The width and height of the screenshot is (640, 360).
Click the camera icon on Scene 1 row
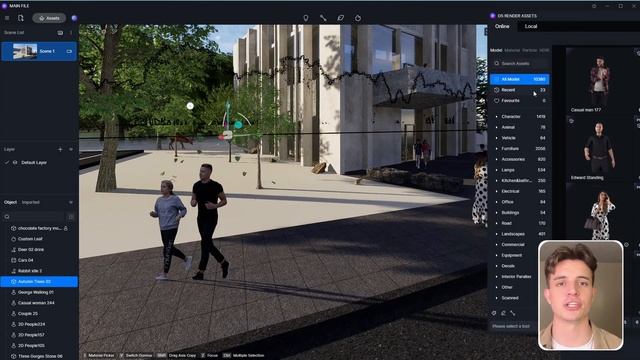pos(69,51)
